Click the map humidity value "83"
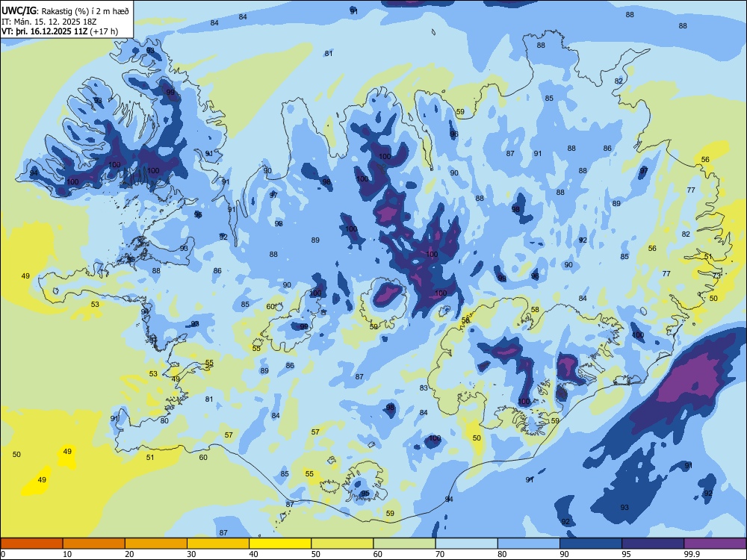This screenshot has width=747, height=560. tap(424, 388)
